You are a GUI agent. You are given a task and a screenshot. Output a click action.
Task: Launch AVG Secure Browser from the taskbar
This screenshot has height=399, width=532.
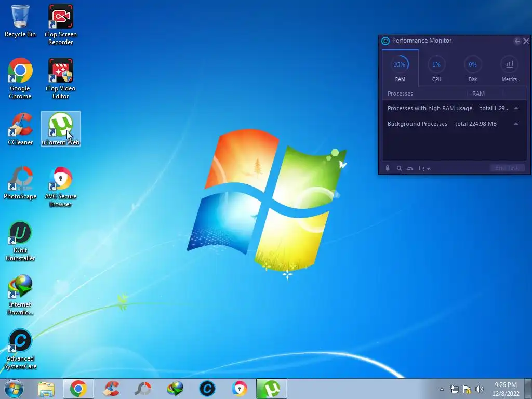click(x=239, y=389)
